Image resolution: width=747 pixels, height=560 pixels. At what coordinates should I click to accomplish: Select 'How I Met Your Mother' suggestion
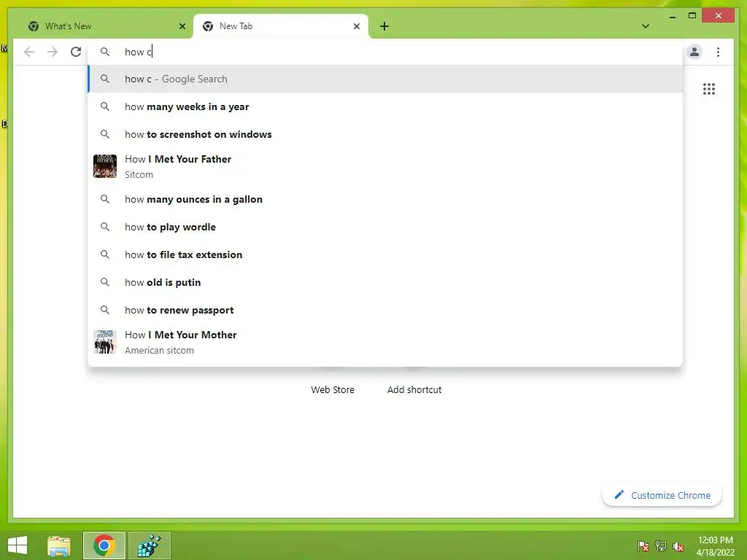(385, 342)
